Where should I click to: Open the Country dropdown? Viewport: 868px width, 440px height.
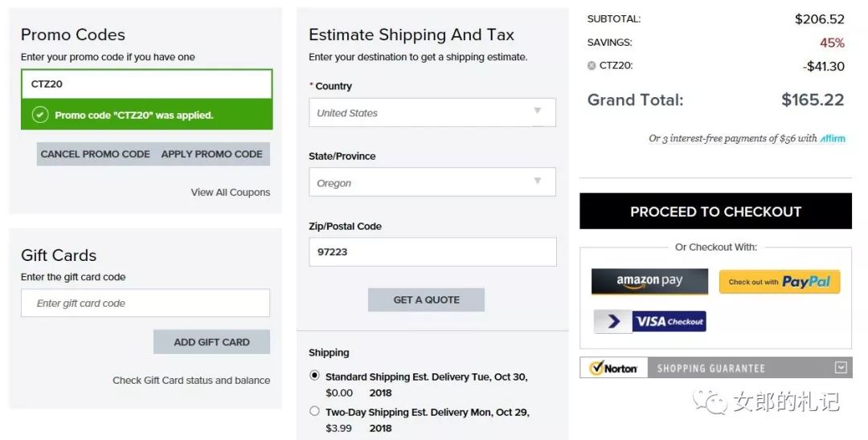pyautogui.click(x=432, y=112)
